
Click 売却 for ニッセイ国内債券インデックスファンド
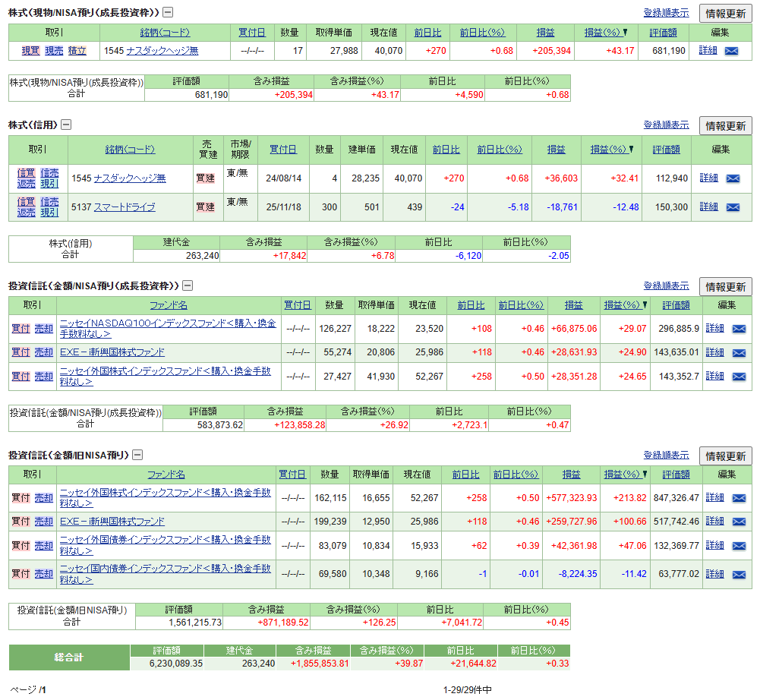(44, 575)
